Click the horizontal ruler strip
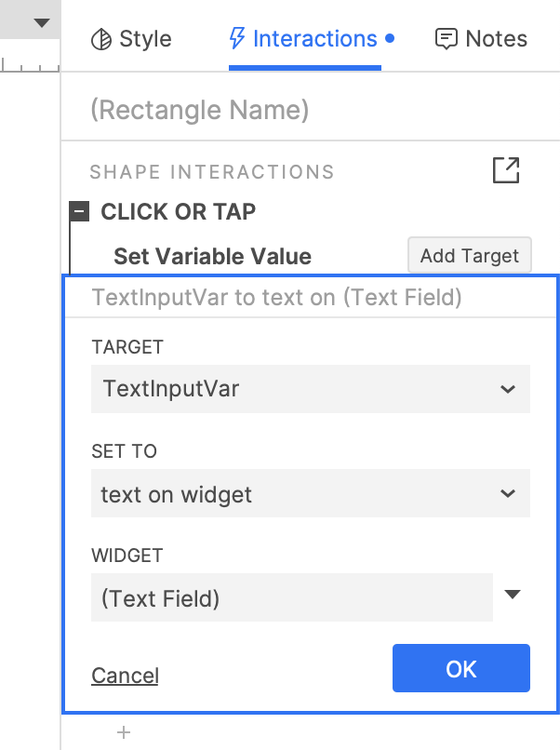 point(30,65)
